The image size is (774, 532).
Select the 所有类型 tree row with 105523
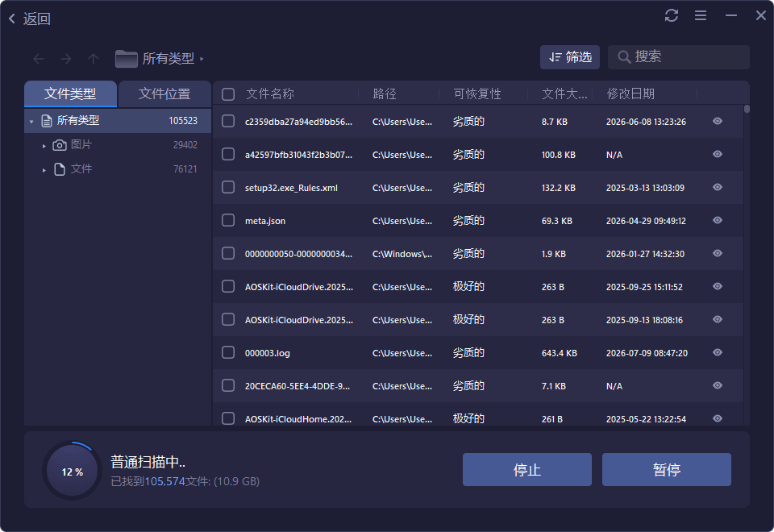point(118,120)
